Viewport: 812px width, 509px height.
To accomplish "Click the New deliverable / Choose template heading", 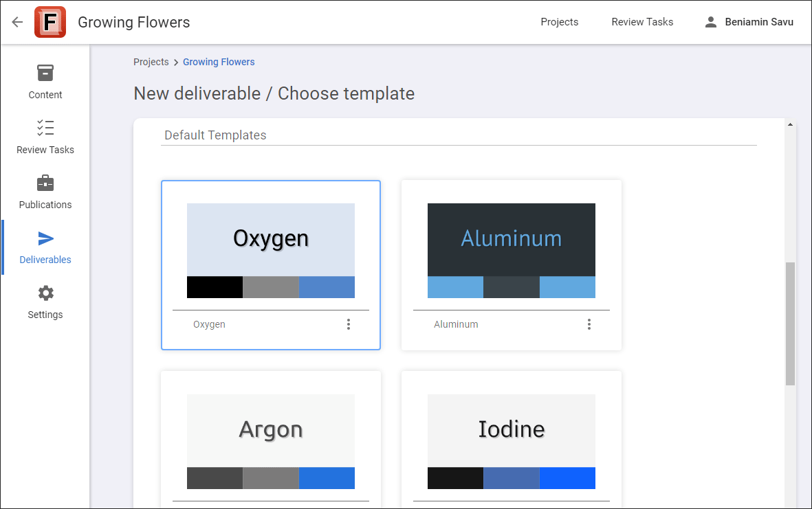I will (274, 93).
